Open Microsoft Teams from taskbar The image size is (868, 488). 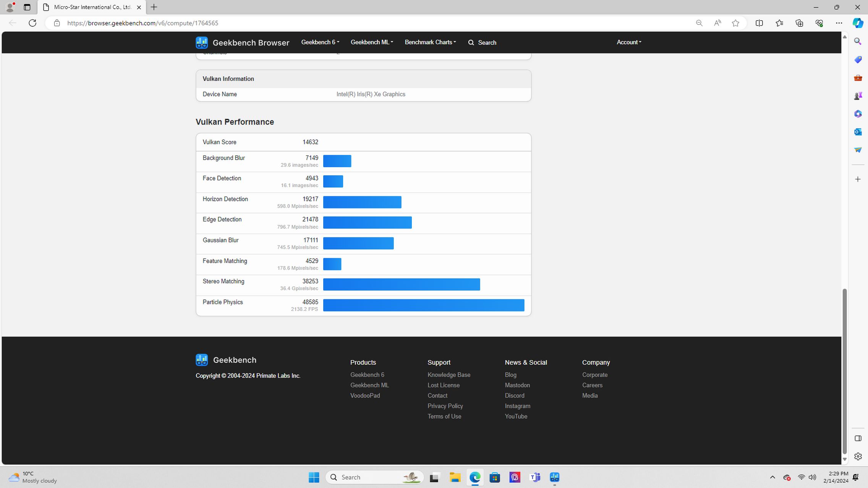tap(535, 477)
